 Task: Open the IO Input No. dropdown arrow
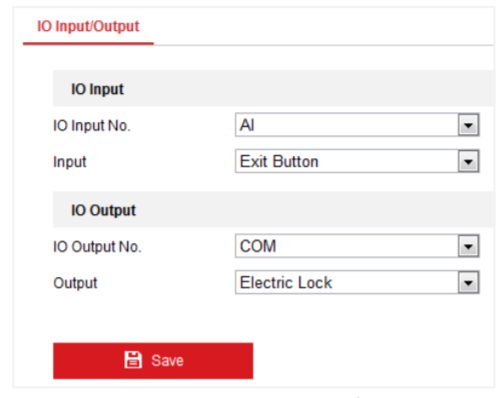point(468,125)
